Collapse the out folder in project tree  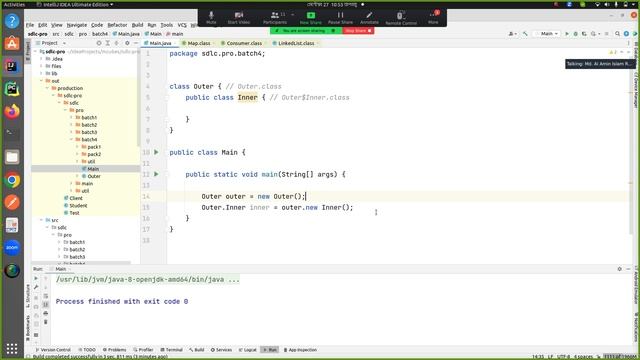(x=42, y=81)
